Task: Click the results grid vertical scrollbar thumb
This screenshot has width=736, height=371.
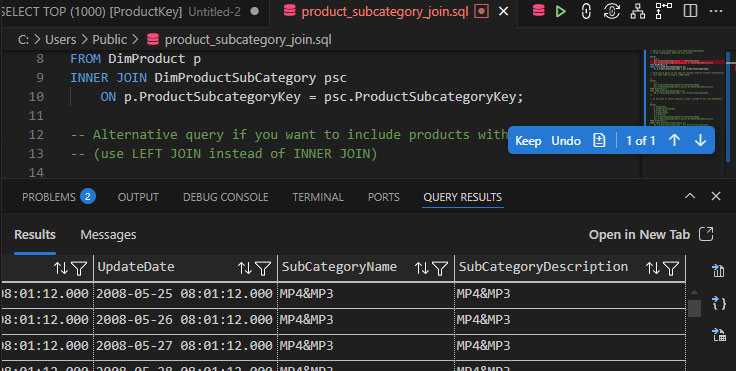Action: (695, 308)
